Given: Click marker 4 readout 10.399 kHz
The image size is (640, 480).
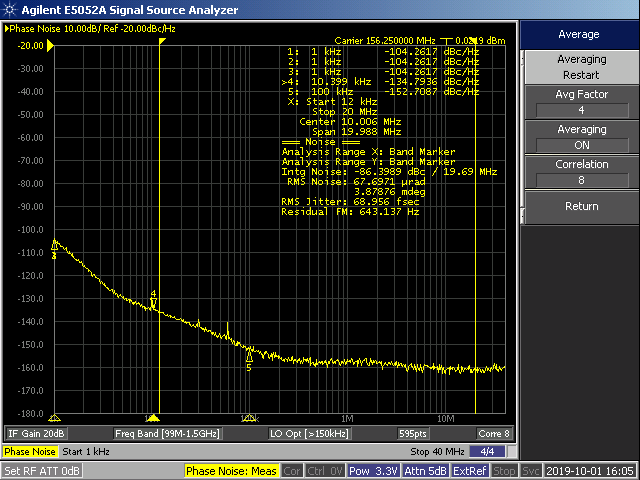Looking at the screenshot, I should tap(341, 82).
